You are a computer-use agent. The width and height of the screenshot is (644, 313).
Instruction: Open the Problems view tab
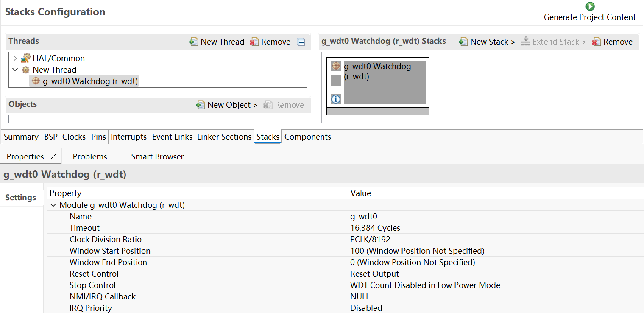click(x=90, y=157)
